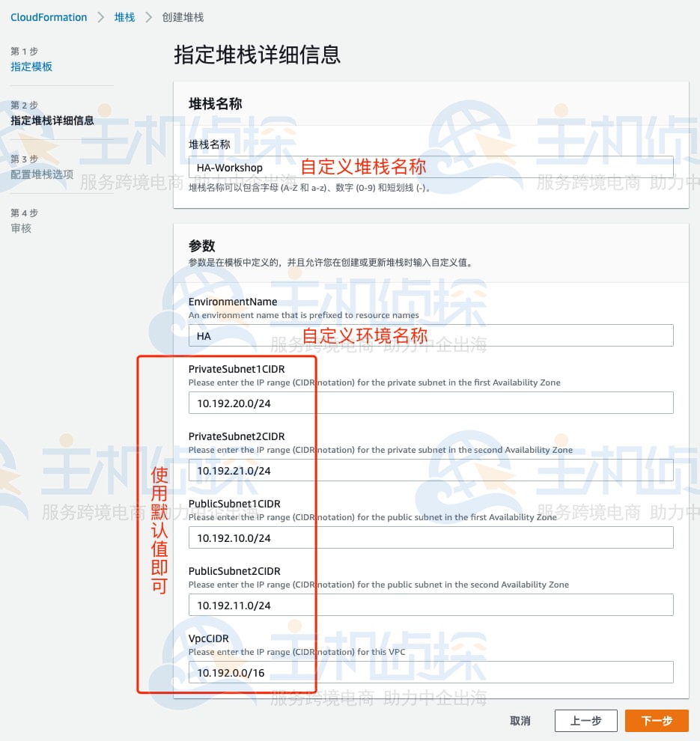
Task: Click 创建堆栈 breadcrumb item
Action: tap(183, 17)
